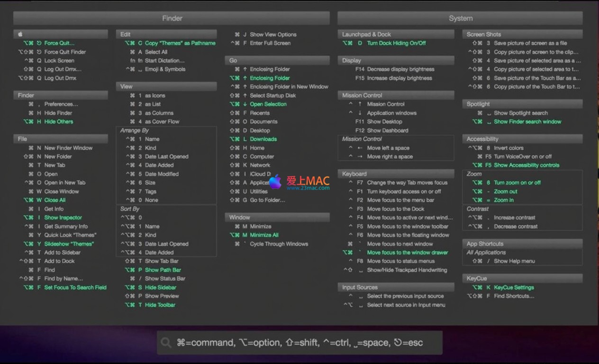The image size is (599, 364).
Task: Click the 爱上MAC Apple watermark logo
Action: click(x=275, y=182)
